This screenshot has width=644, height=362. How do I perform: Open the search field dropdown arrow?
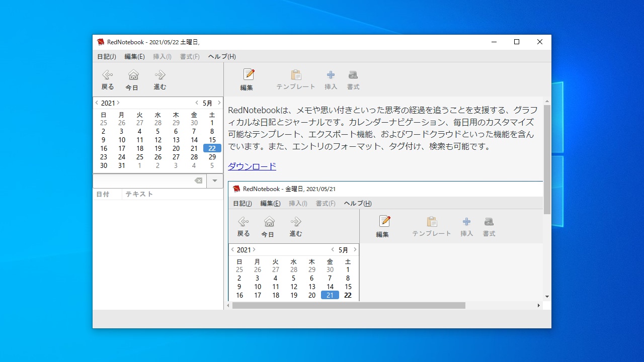coord(215,180)
